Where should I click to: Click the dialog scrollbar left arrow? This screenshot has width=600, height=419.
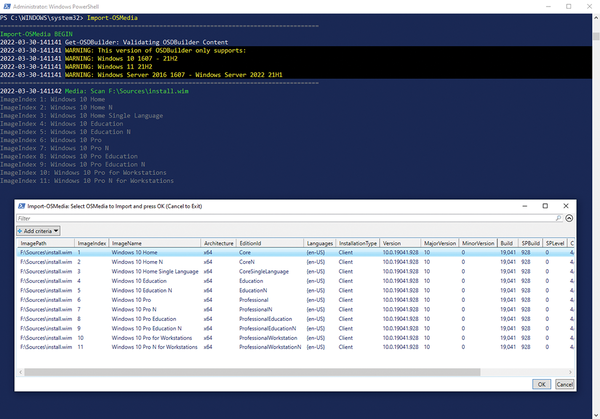tap(21, 372)
